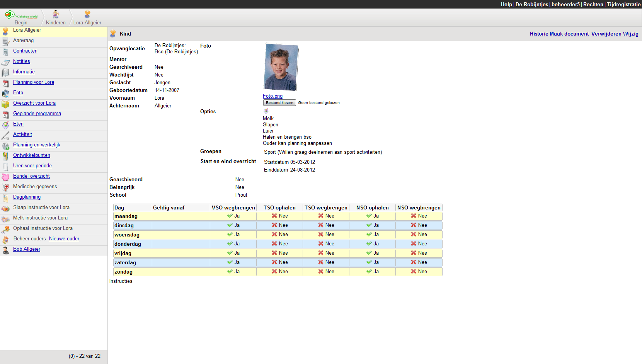Viewport: 642px width, 364px height.
Task: Click the Notities sidebar icon
Action: [5, 62]
